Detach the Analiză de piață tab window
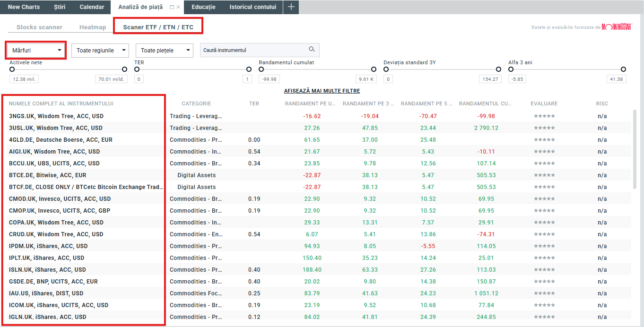The width and height of the screenshot is (644, 327). [x=172, y=7]
